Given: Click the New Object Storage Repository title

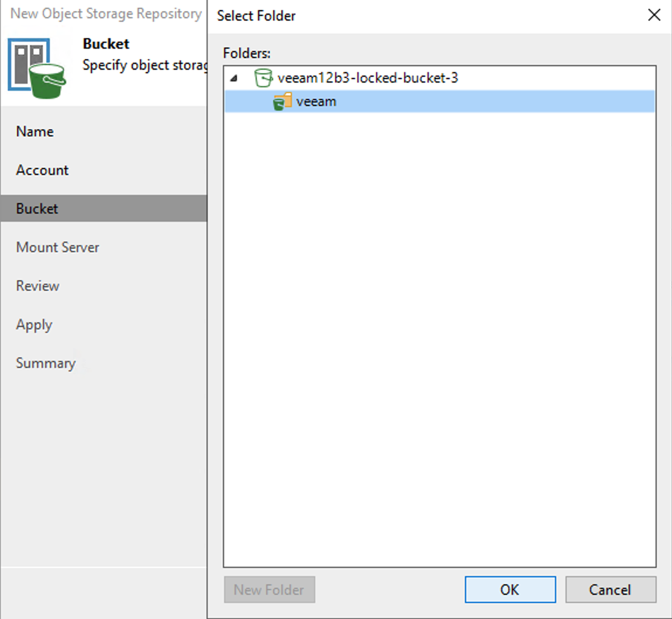Looking at the screenshot, I should pos(106,13).
